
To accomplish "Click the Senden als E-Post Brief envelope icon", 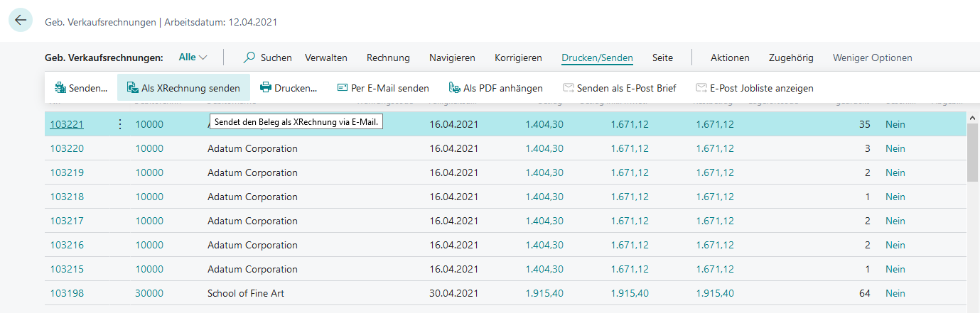I will point(569,88).
